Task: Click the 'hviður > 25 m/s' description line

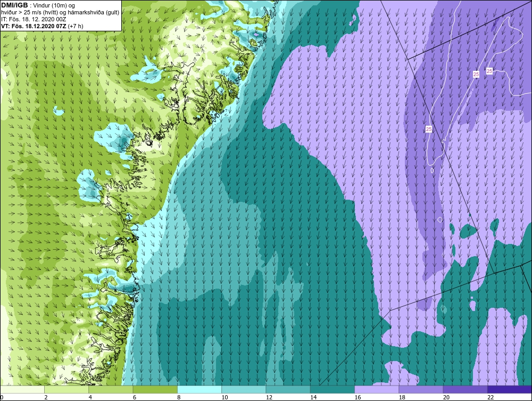Action: coord(60,12)
